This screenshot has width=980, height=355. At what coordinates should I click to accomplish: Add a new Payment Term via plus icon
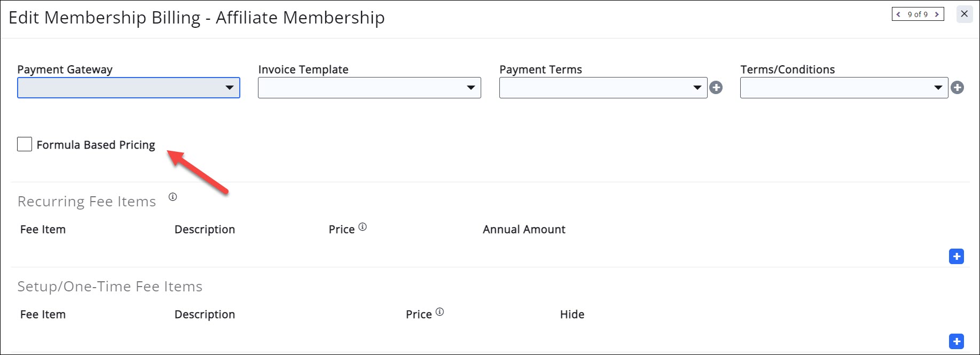pos(717,87)
